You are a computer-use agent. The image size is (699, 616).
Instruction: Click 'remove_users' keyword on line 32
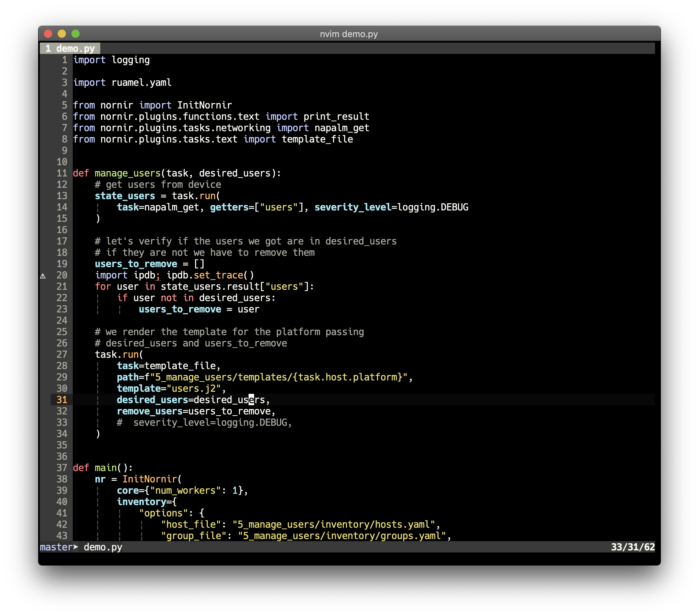150,411
